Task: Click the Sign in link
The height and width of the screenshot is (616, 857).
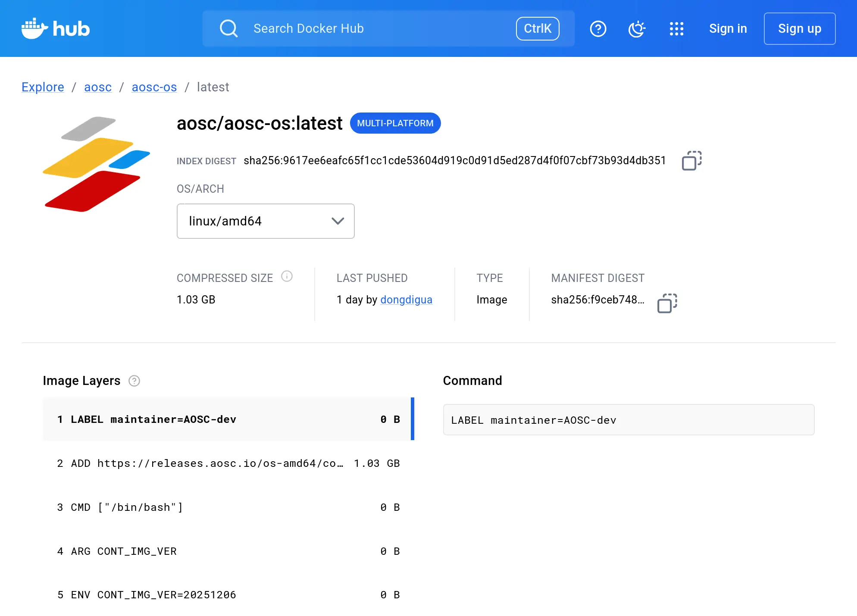Action: coord(728,28)
